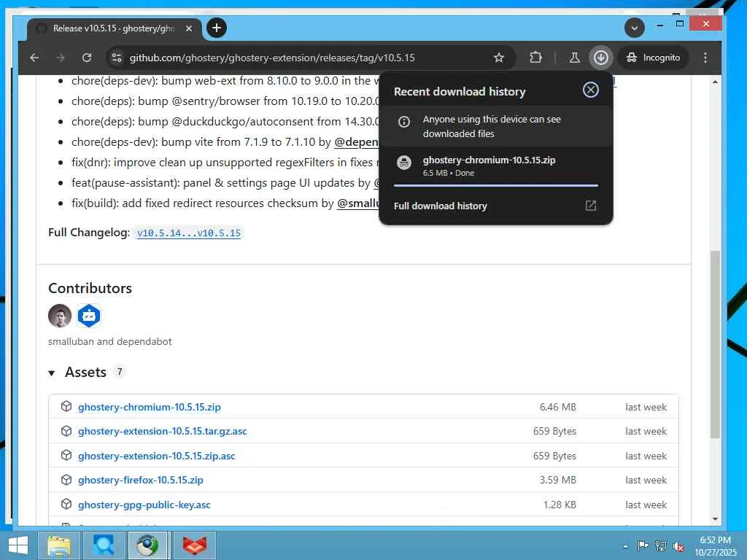Click package icon beside ghostery-firefox-10.5.15.zip
The width and height of the screenshot is (747, 560).
pyautogui.click(x=66, y=480)
